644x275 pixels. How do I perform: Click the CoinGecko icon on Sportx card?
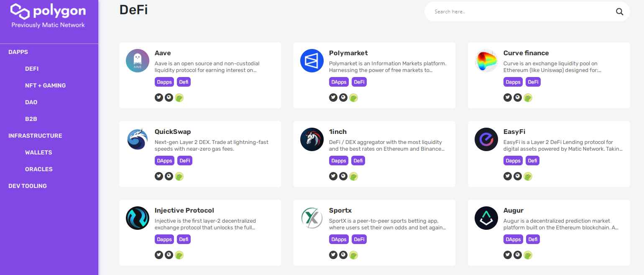(354, 255)
